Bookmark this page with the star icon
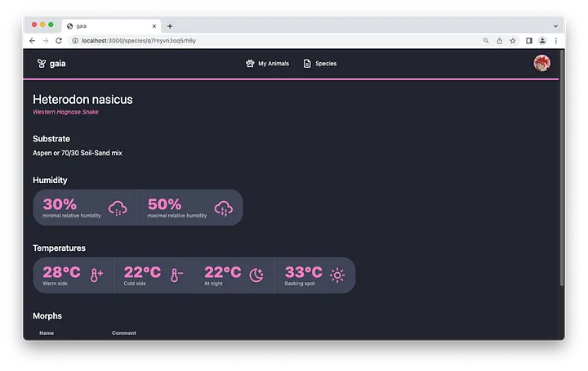Screen dimensions: 588x371 [513, 41]
